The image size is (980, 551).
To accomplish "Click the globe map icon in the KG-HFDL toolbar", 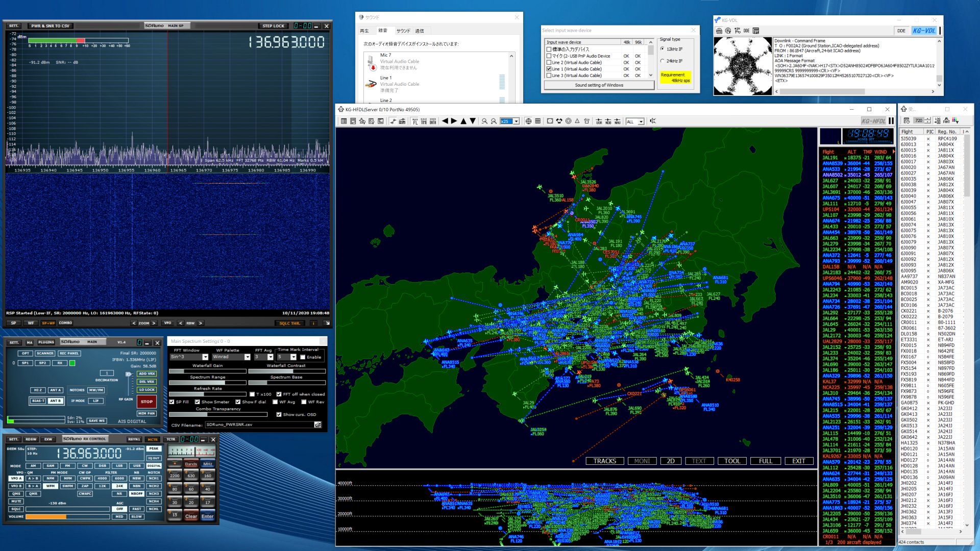I will click(x=528, y=121).
